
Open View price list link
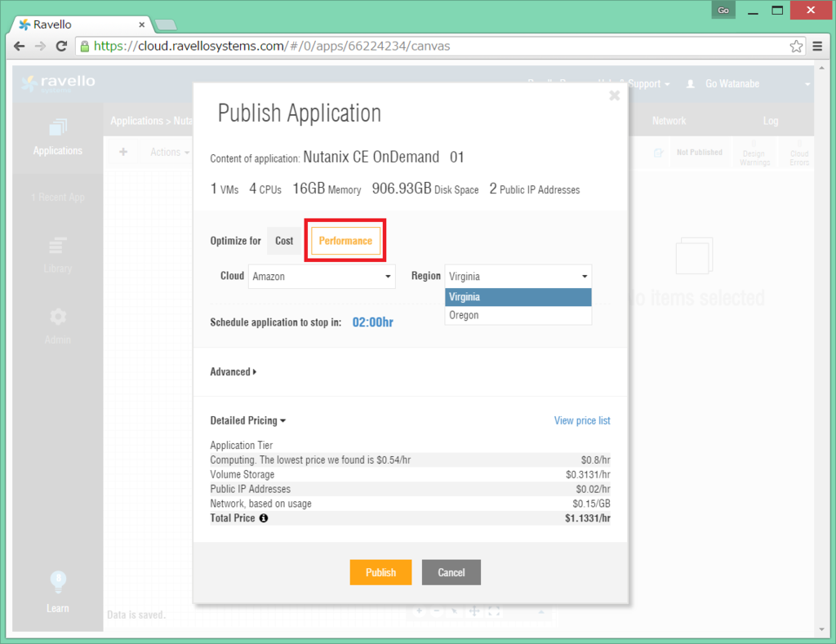(582, 420)
